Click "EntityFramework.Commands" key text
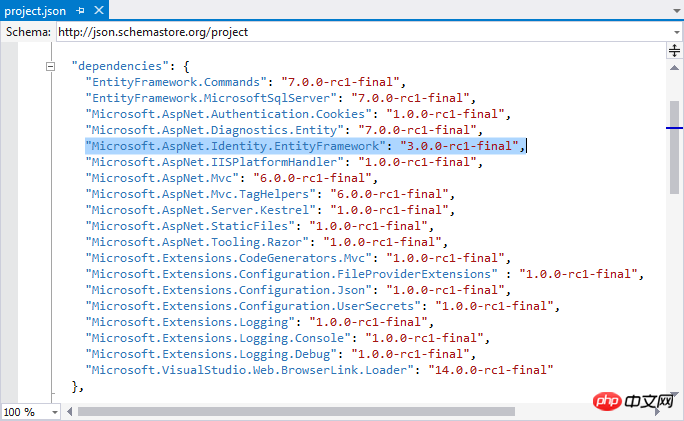Viewport: 684px width, 421px height. point(176,82)
